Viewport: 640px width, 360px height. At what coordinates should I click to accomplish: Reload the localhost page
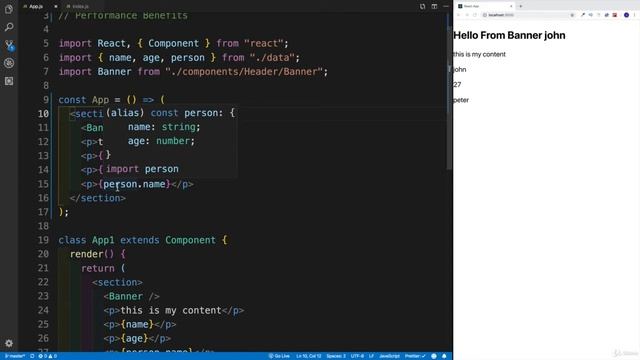point(475,15)
